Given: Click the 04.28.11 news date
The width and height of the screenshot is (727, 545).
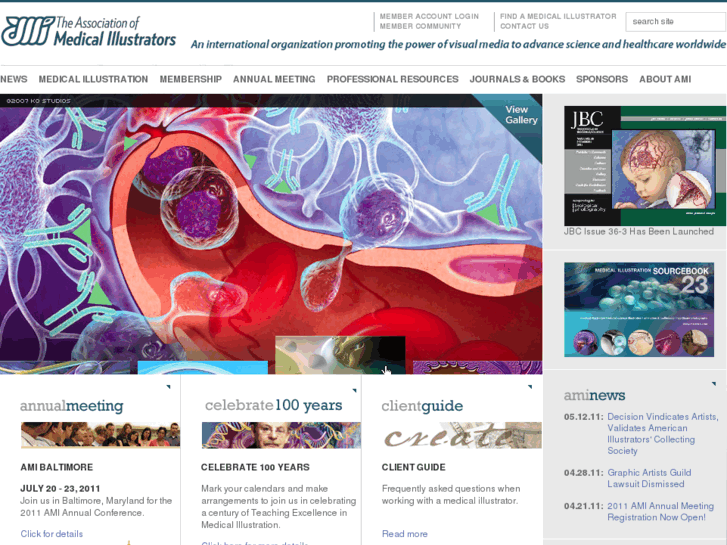Looking at the screenshot, I should click(x=584, y=473).
